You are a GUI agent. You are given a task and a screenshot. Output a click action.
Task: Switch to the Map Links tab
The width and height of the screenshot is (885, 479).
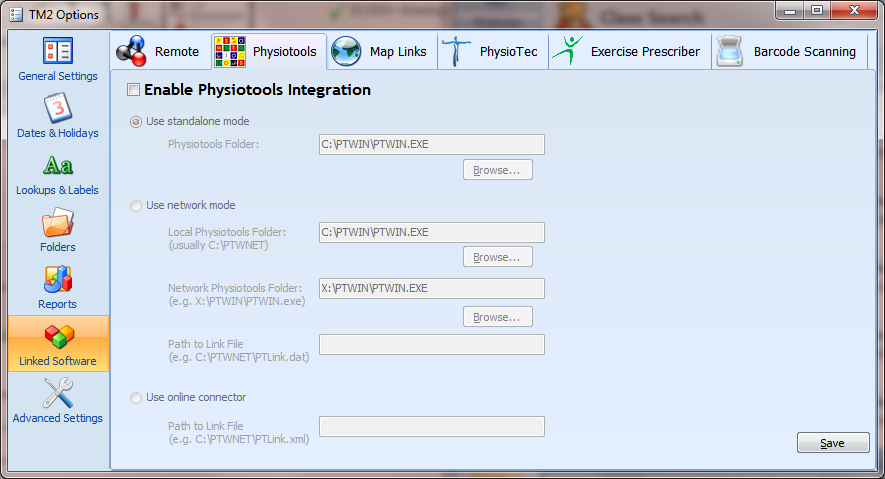383,51
